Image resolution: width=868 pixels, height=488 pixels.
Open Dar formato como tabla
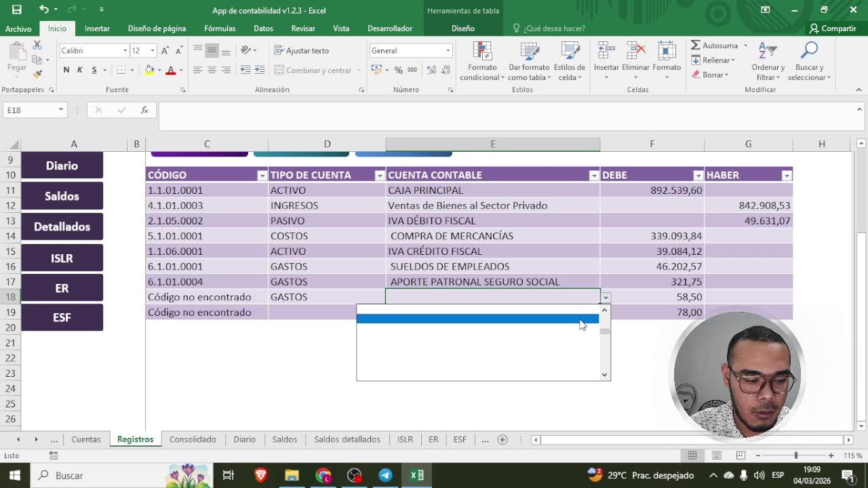click(528, 61)
